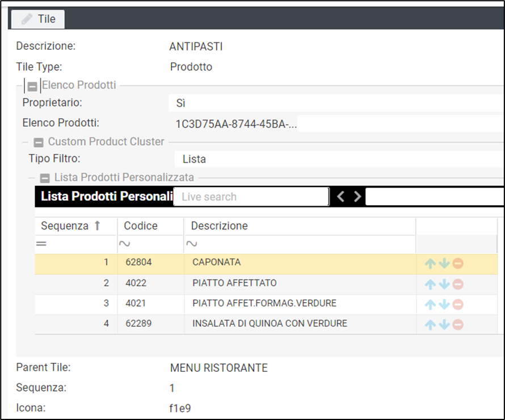This screenshot has width=505, height=420.
Task: Remove CAPONATA from the product list
Action: [x=458, y=264]
